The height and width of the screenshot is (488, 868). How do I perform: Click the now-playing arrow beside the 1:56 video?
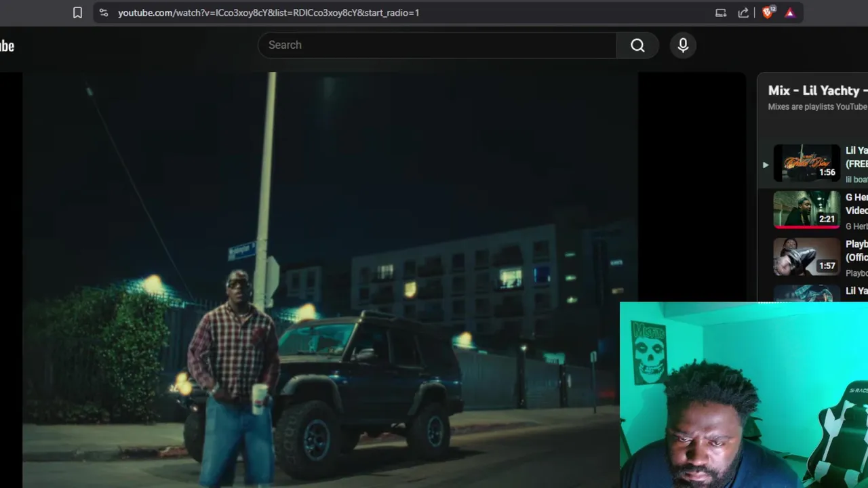pos(766,165)
